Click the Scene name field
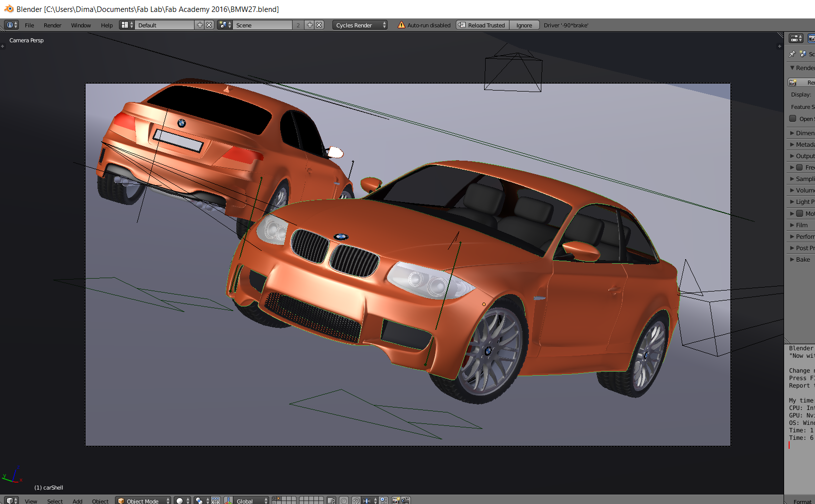 point(263,25)
